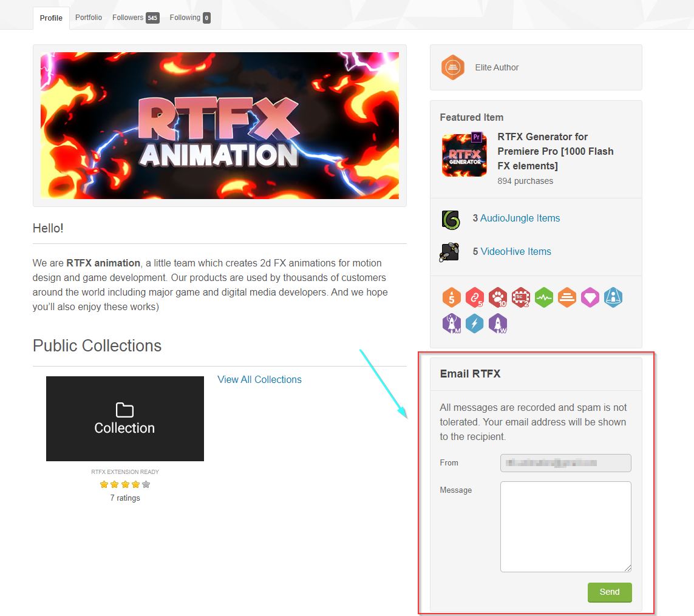This screenshot has width=694, height=616.
Task: Click the pink diamond badge
Action: click(x=590, y=297)
